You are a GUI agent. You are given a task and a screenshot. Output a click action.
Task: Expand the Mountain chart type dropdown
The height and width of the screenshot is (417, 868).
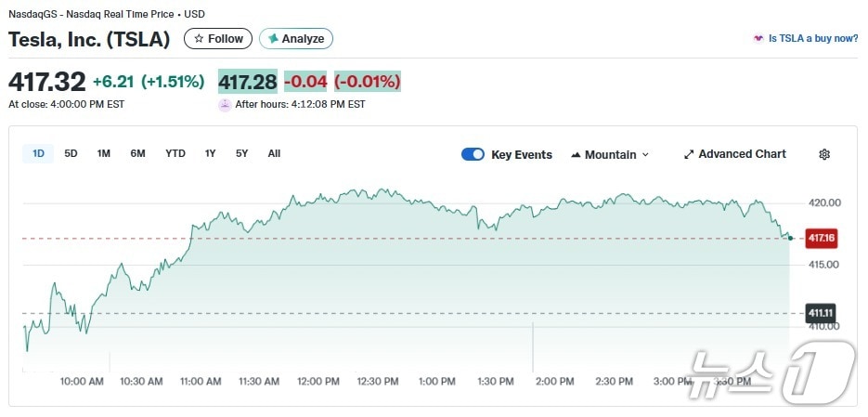pos(645,155)
